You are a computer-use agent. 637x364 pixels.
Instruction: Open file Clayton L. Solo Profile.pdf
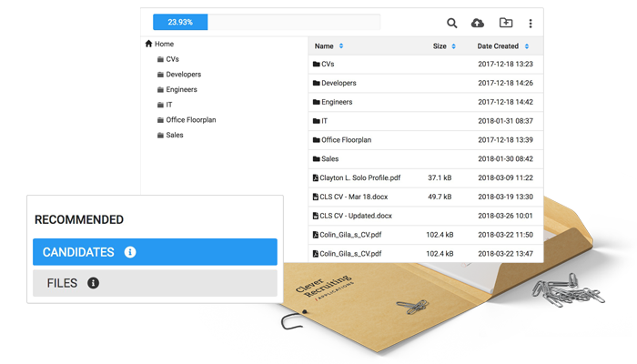pos(360,178)
